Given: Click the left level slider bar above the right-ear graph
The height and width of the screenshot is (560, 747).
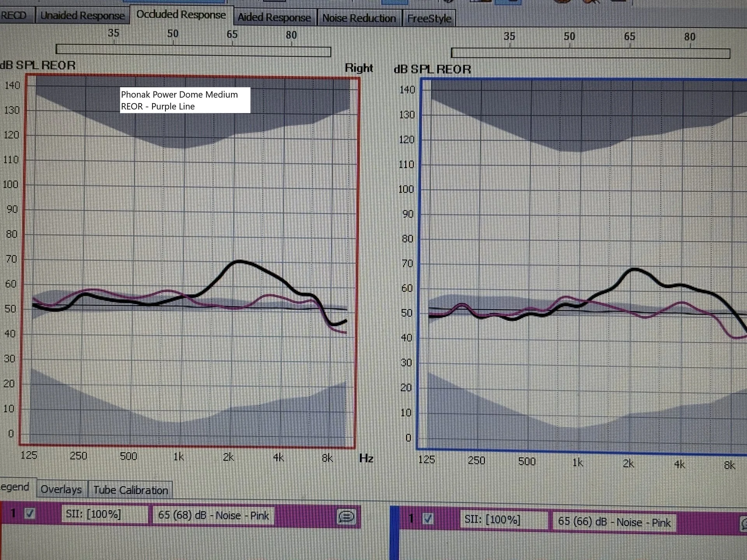Looking at the screenshot, I should [x=193, y=51].
